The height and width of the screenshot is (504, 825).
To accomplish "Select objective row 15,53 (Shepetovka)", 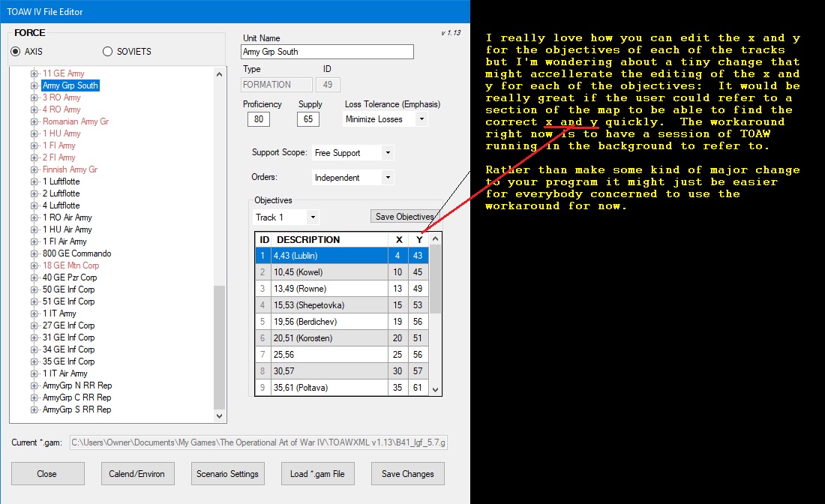I will 342,305.
